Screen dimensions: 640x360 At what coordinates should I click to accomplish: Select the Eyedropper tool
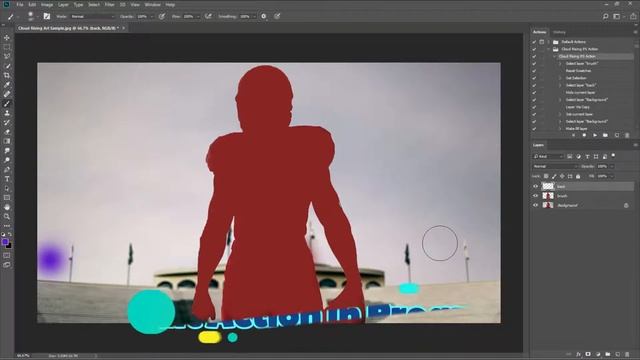pyautogui.click(x=7, y=84)
